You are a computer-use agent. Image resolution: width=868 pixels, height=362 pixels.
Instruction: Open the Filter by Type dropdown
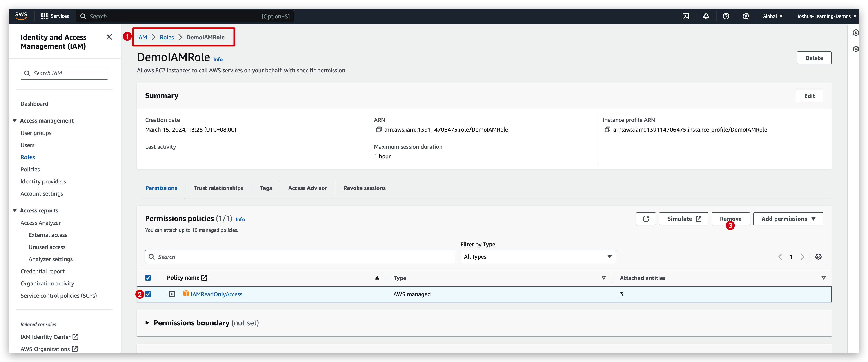[538, 257]
